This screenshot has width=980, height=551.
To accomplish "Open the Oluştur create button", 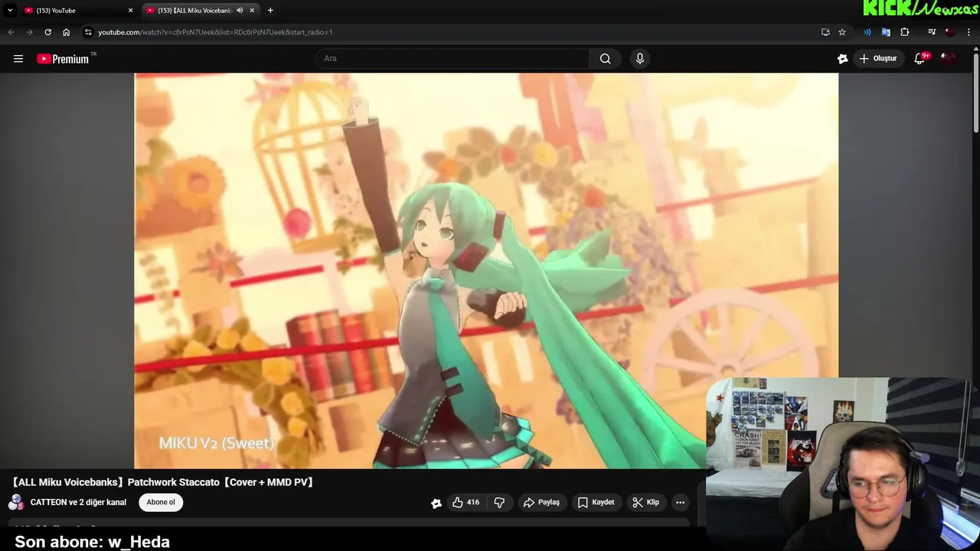I will pos(877,58).
